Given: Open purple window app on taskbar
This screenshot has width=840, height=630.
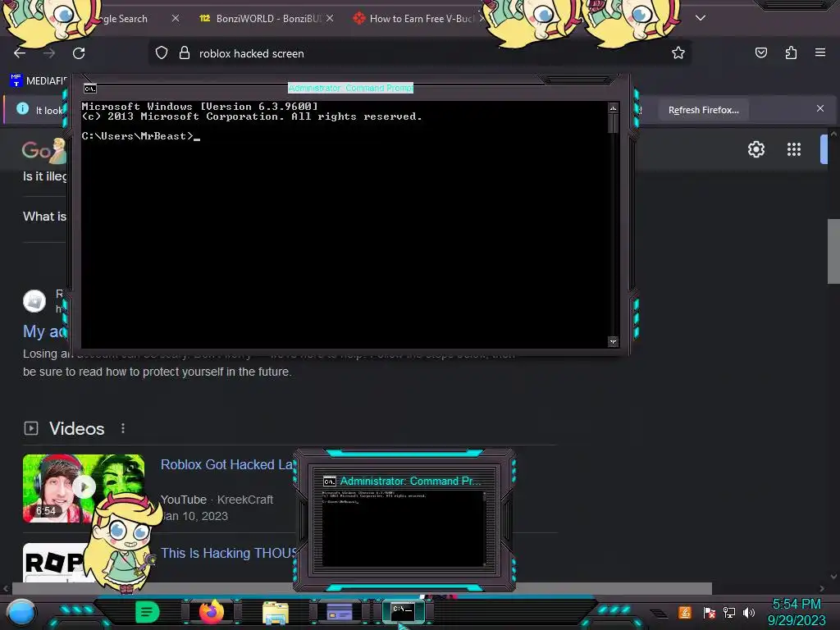Looking at the screenshot, I should click(340, 612).
